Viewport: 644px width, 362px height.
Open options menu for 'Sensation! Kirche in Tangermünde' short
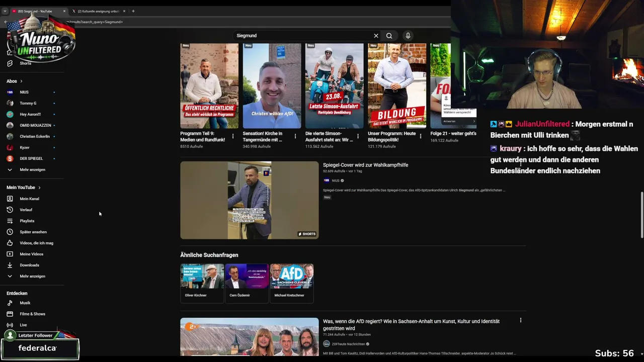coord(295,136)
